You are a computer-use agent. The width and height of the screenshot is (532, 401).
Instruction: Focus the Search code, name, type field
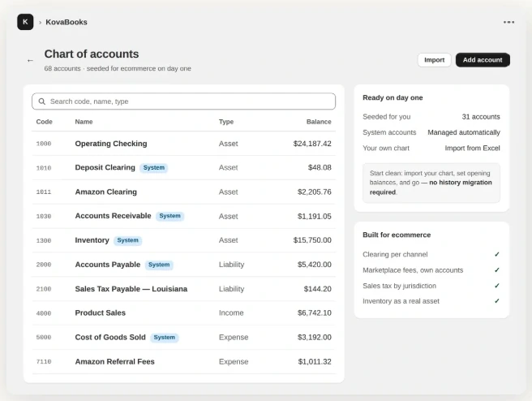[x=183, y=101]
